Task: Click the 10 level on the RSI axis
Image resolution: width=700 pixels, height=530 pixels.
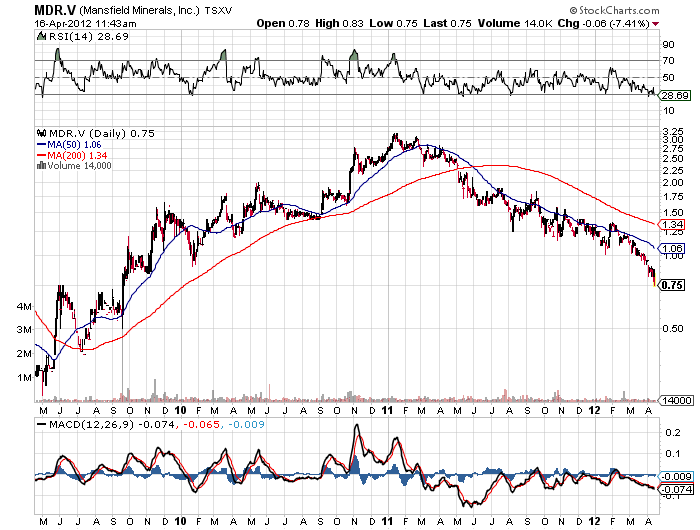Action: point(669,110)
